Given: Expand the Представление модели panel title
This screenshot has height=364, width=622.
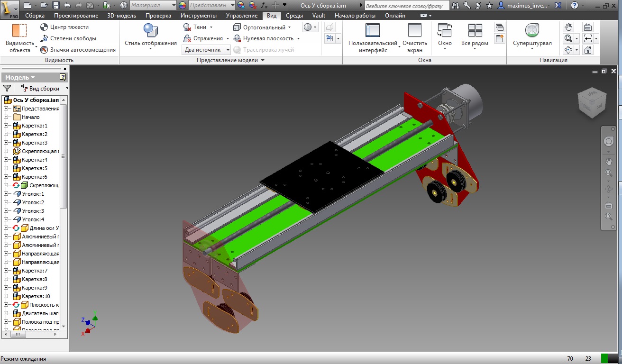Looking at the screenshot, I should coord(230,60).
